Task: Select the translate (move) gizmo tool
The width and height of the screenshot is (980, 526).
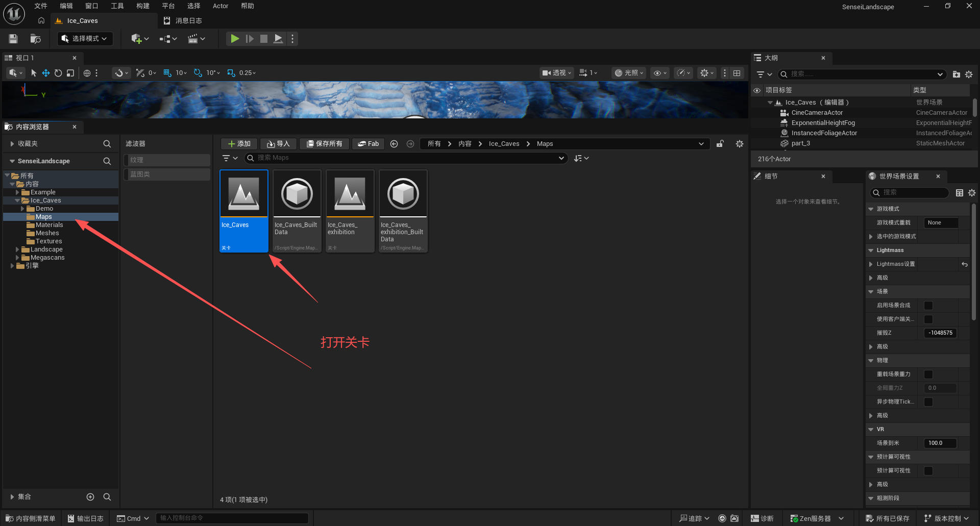Action: pos(46,73)
